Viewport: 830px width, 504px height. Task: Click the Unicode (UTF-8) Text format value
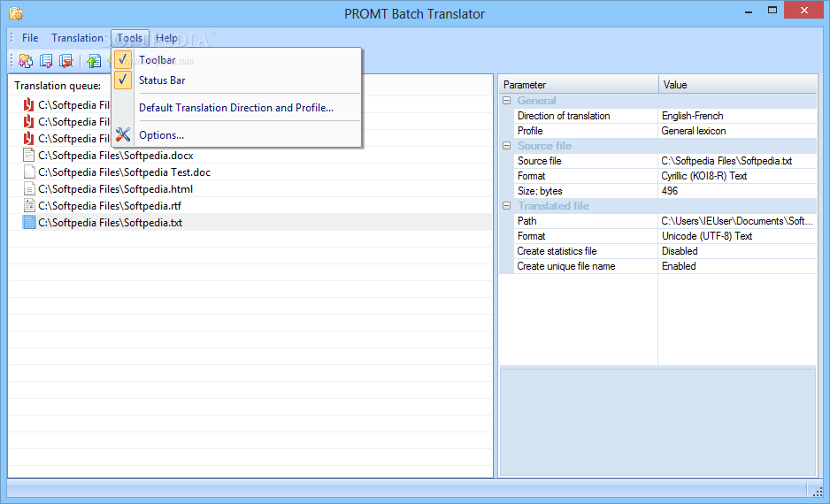pyautogui.click(x=707, y=236)
